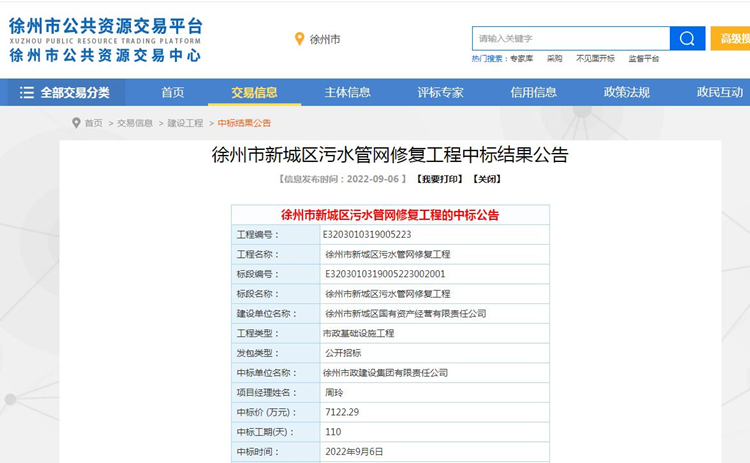
Task: Click the publish date 2022-09-06
Action: coord(373,179)
